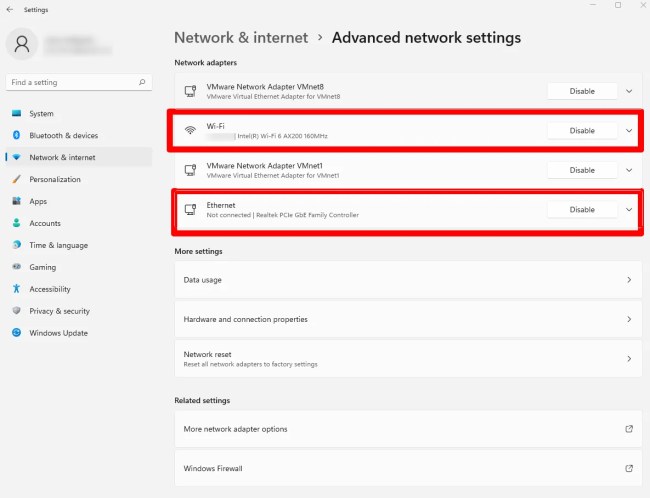Screen dimensions: 650x498
Task: Click Reset all network adapters description
Action: (250, 364)
